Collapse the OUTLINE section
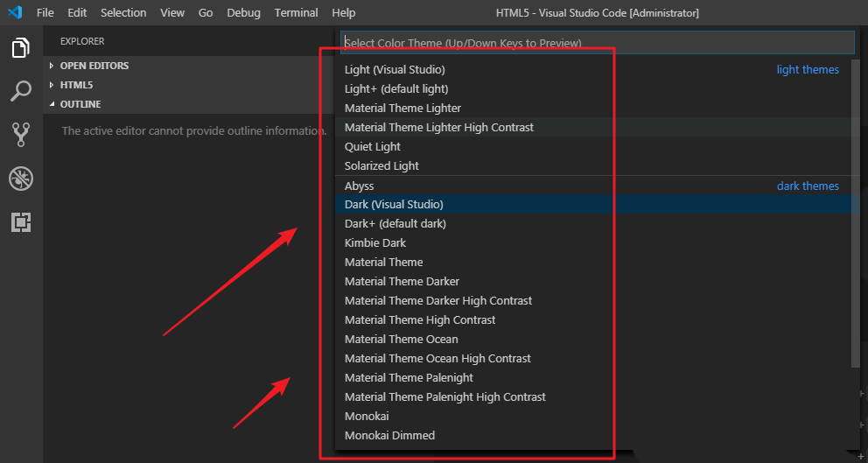Image resolution: width=868 pixels, height=463 pixels. pos(80,104)
